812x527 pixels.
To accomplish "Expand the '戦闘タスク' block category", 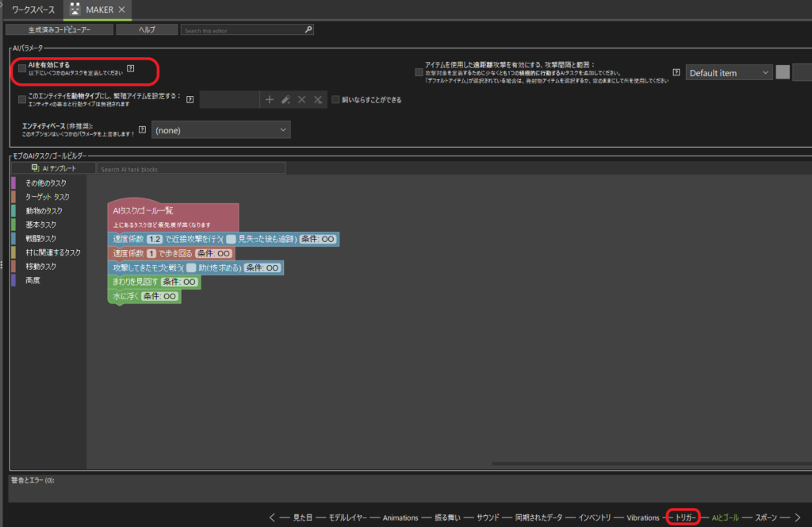I will [40, 239].
